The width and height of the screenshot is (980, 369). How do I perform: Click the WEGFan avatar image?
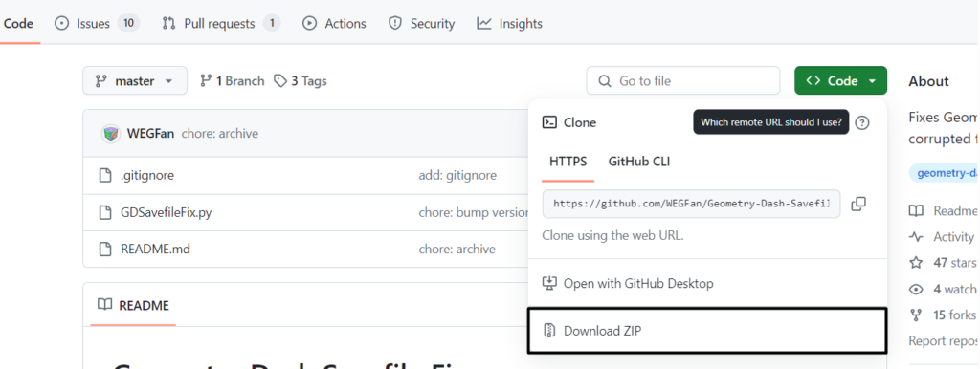pyautogui.click(x=111, y=134)
